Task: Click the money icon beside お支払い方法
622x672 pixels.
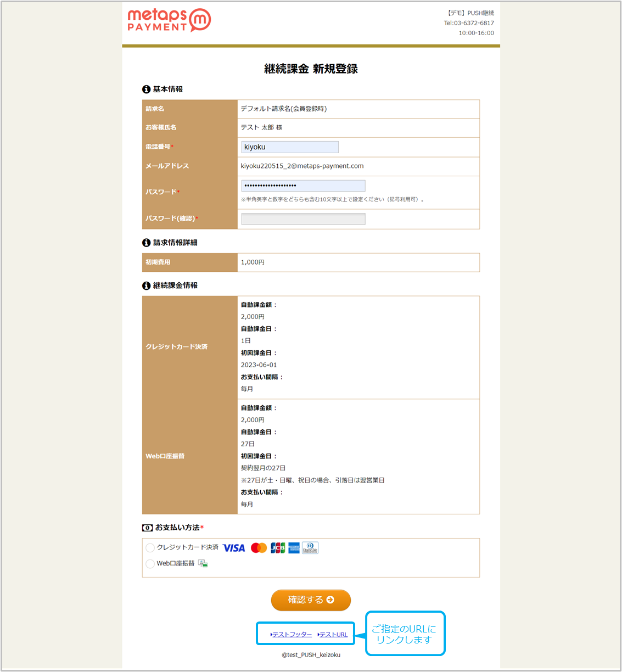Action: click(147, 528)
